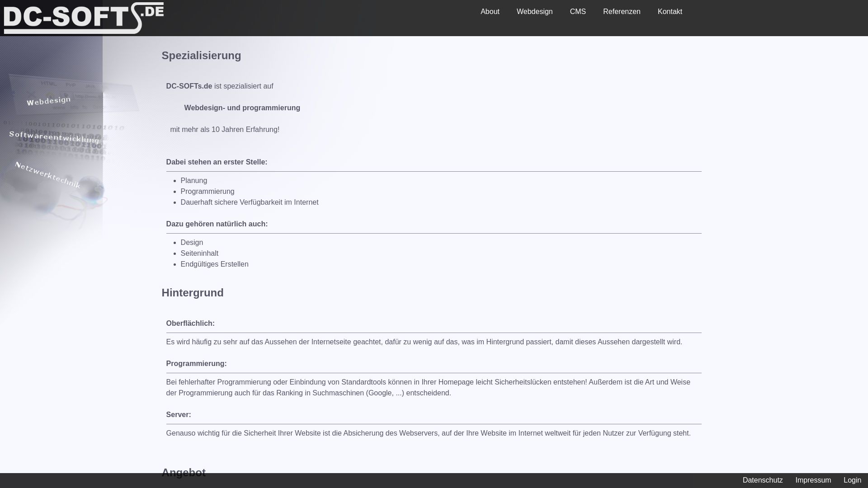
Task: Open the About menu item
Action: [x=490, y=12]
